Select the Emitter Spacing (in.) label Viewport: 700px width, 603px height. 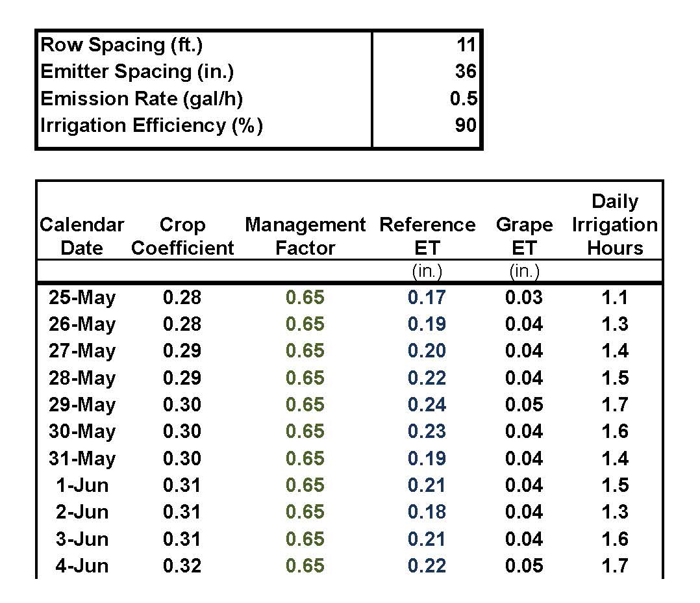(137, 71)
